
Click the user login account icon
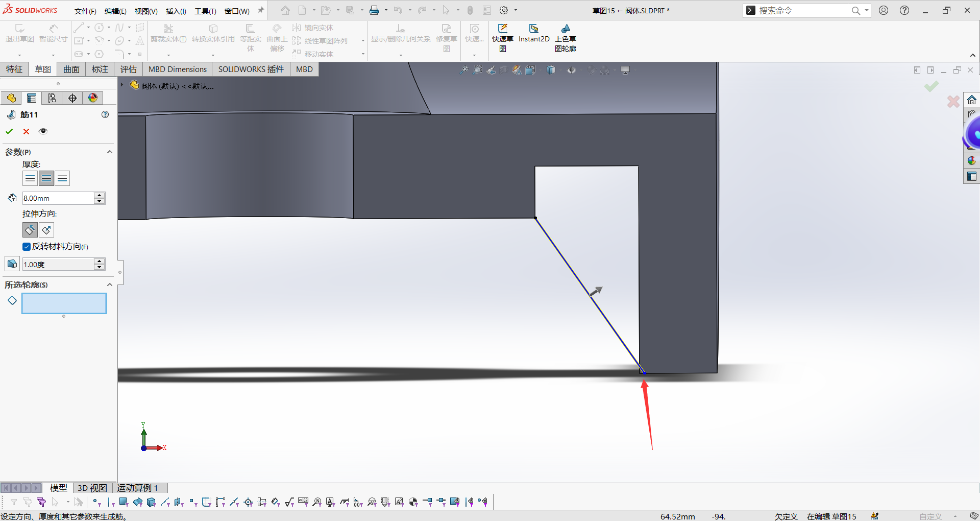[x=884, y=10]
